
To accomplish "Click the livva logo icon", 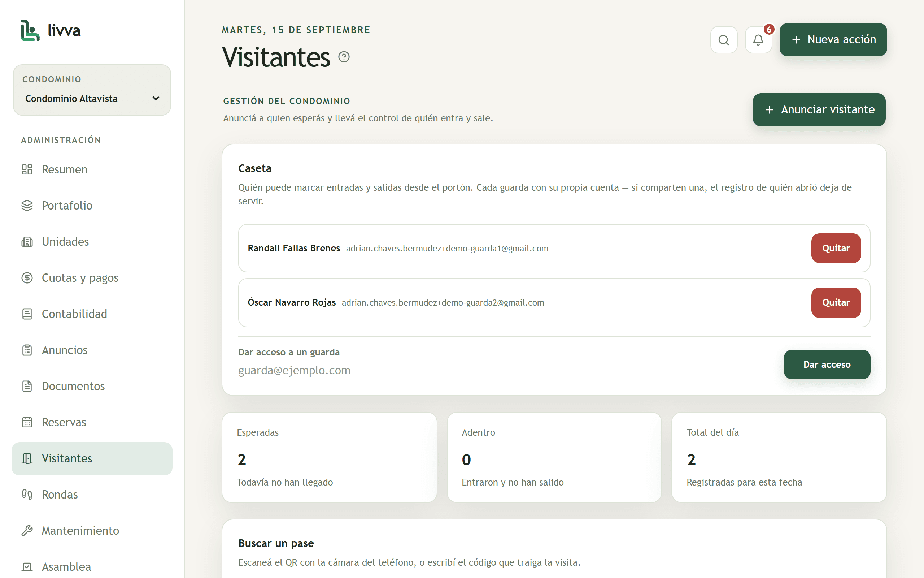I will point(30,30).
